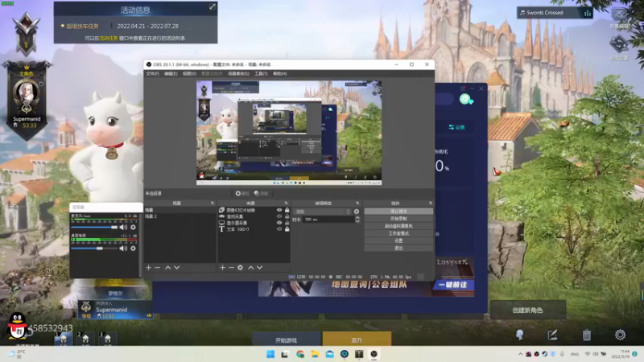
Task: Add a new source with plus icon
Action: [222, 268]
